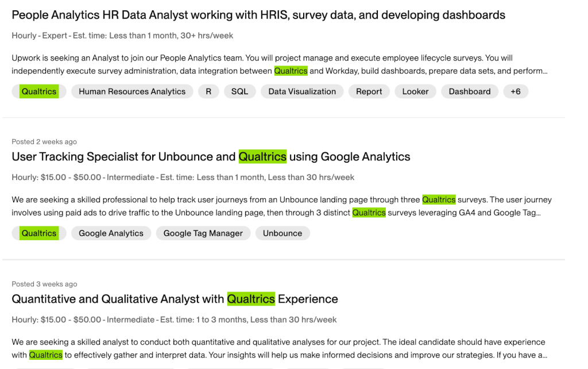Click the 'Hourly - Expert' details line
The width and height of the screenshot is (588, 369).
(122, 36)
